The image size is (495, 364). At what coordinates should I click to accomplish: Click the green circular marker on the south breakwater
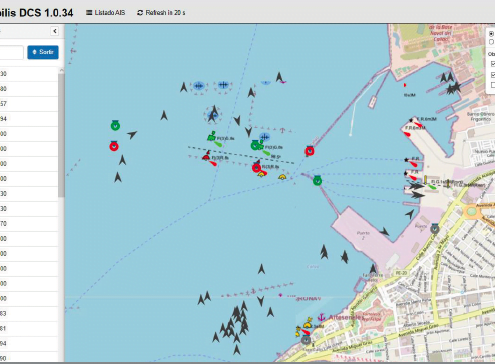point(317,181)
